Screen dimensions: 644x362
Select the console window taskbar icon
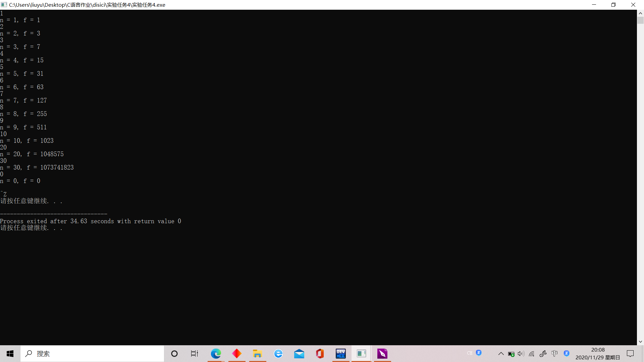pyautogui.click(x=361, y=354)
